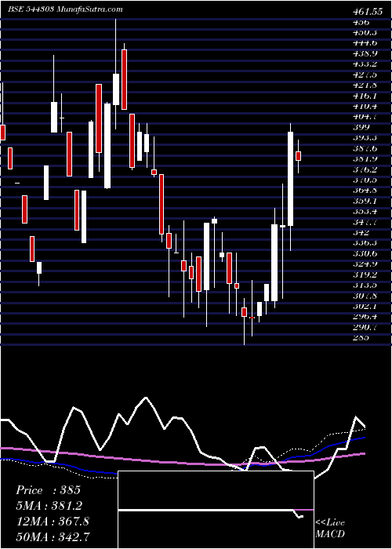Screen dimensions: 392x549
Task: Select the 427.5 price axis label
Action: point(365,75)
